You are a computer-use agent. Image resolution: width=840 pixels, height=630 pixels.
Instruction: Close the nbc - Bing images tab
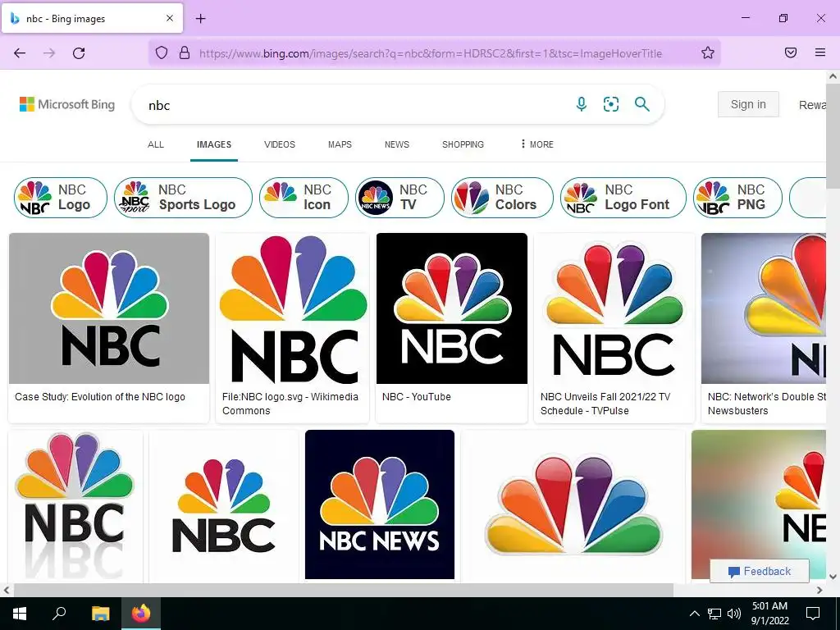tap(170, 18)
